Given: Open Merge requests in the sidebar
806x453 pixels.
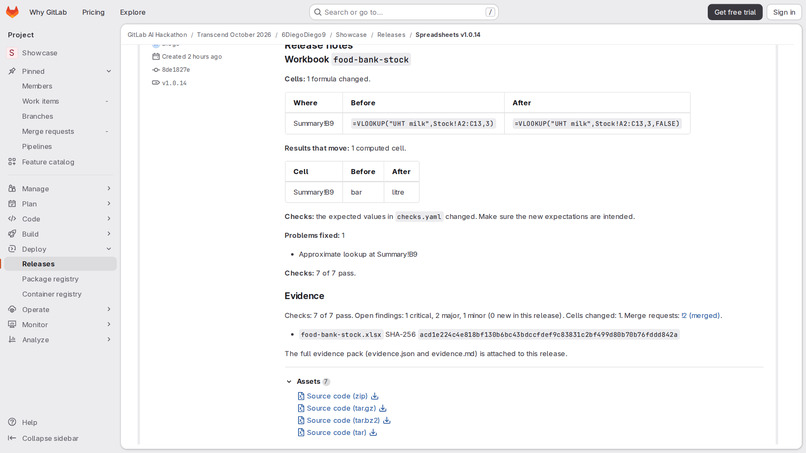Looking at the screenshot, I should coord(48,132).
